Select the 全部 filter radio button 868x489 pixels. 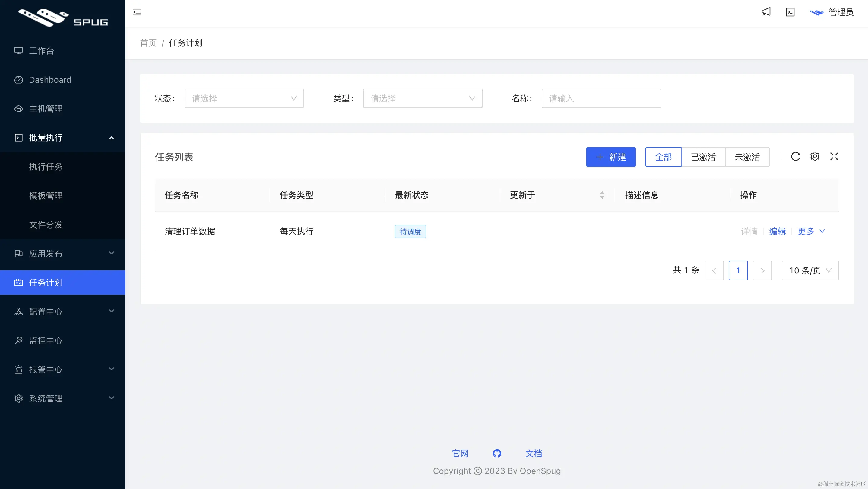coord(663,157)
